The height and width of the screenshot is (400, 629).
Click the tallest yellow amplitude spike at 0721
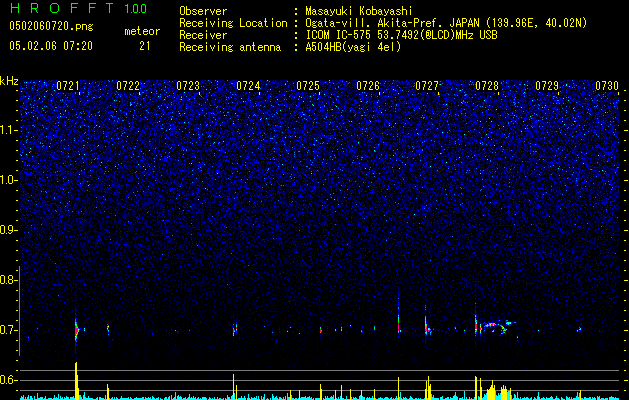pyautogui.click(x=76, y=380)
